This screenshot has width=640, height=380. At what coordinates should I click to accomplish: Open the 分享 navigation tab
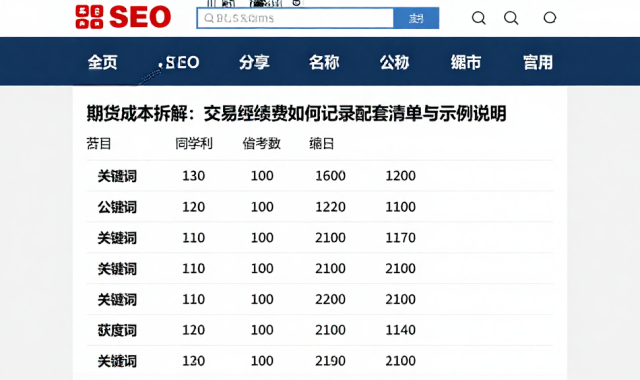(x=254, y=62)
